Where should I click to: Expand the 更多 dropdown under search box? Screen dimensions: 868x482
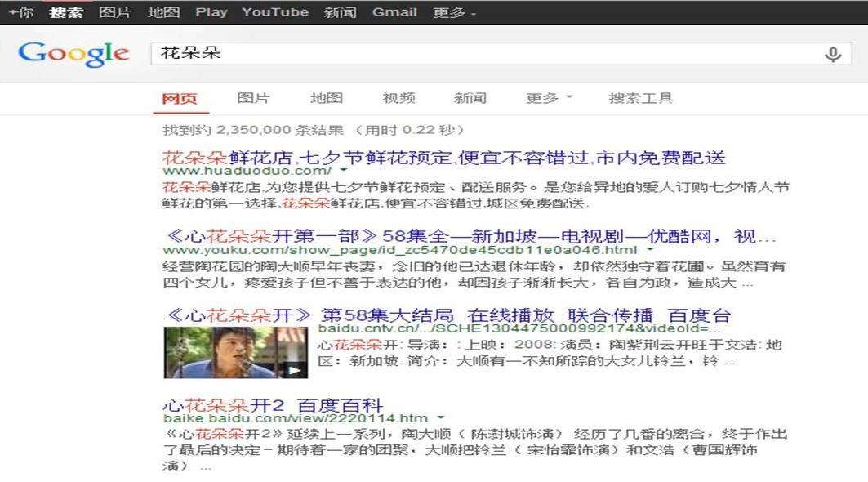[x=550, y=98]
